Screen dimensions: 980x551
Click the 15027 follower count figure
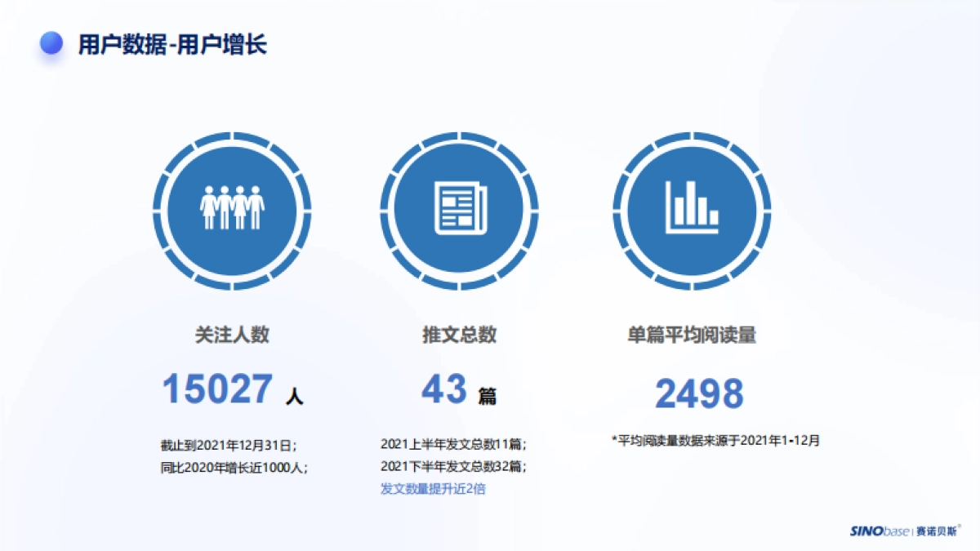(216, 389)
